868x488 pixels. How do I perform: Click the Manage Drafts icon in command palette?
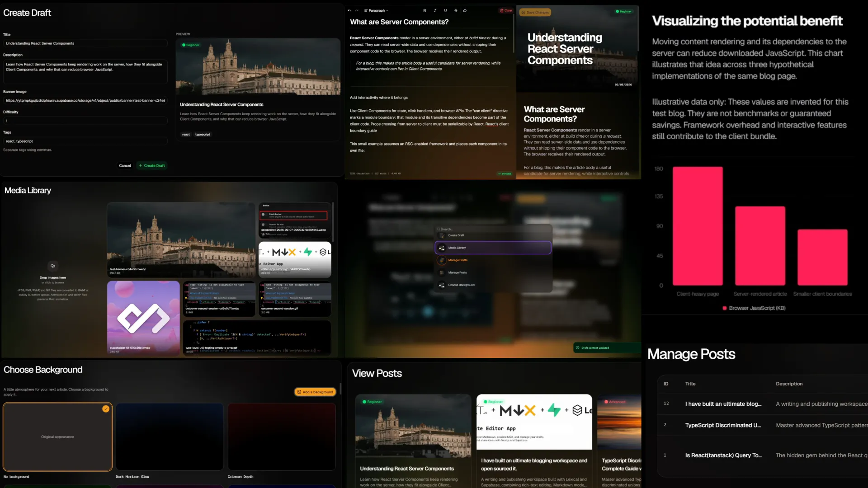pos(442,260)
